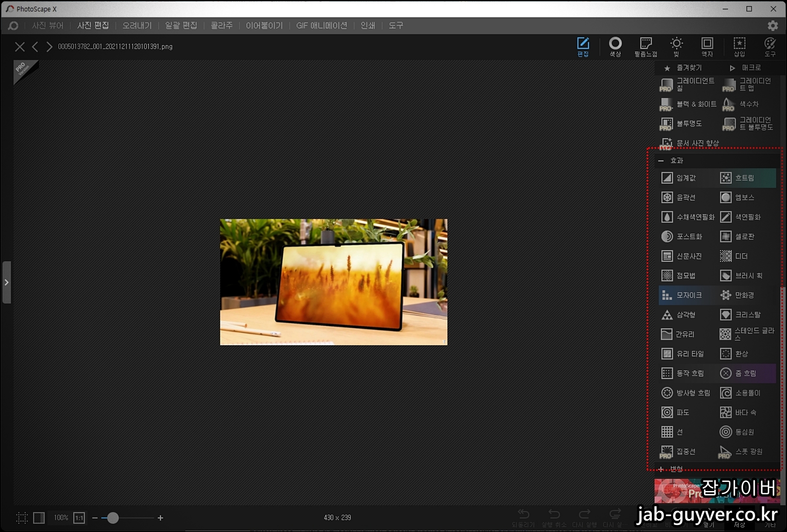
Task: Open the 삽입 (Insert) tool tab
Action: pyautogui.click(x=739, y=47)
